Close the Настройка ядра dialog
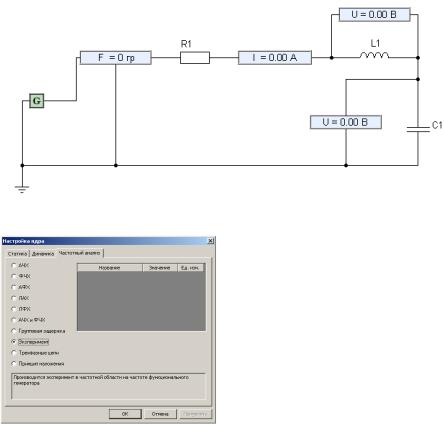The width and height of the screenshot is (444, 424). pyautogui.click(x=211, y=241)
